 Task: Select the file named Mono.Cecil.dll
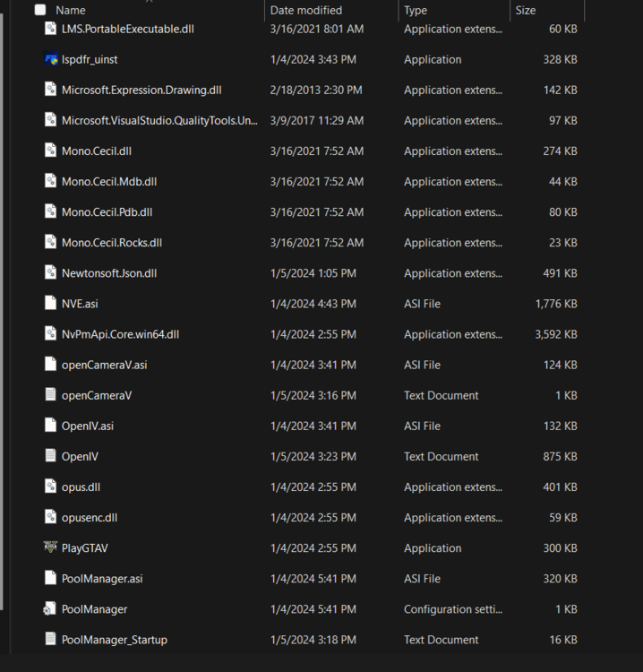(97, 151)
